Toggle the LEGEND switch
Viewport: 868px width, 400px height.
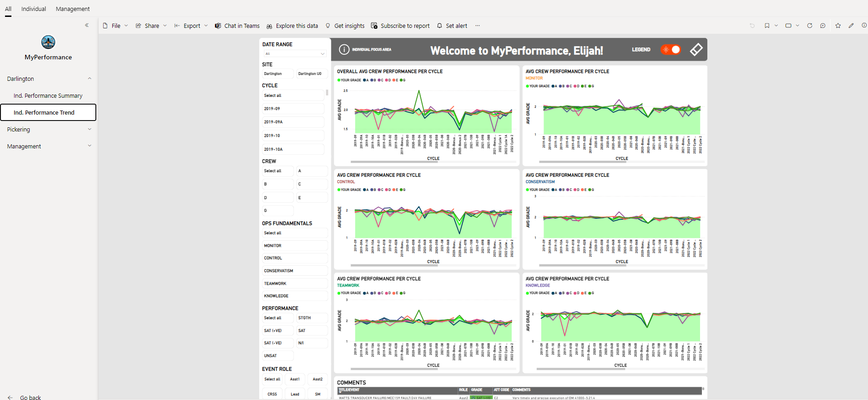671,50
